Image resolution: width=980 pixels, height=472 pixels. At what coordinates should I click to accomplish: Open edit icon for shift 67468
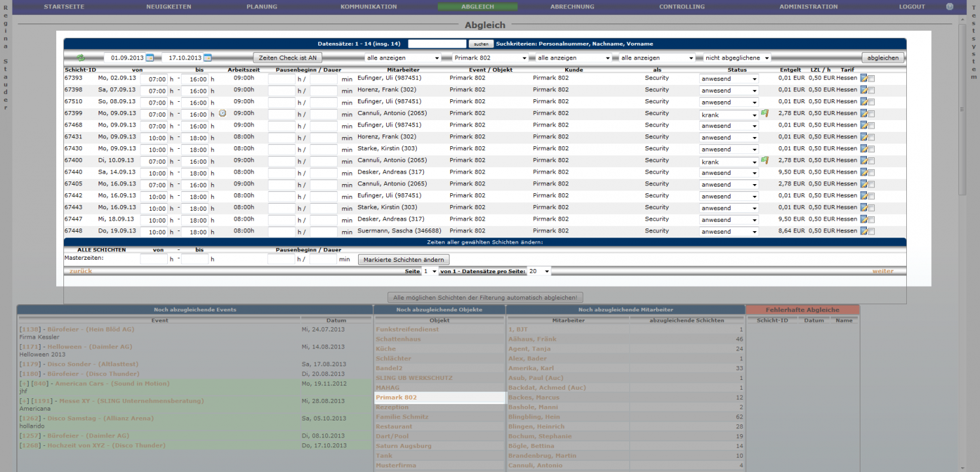pyautogui.click(x=864, y=125)
